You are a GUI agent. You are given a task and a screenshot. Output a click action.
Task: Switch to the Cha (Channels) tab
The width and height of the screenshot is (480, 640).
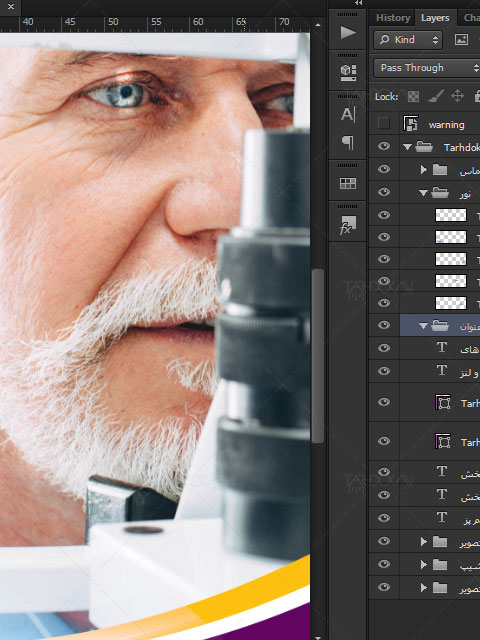pyautogui.click(x=471, y=18)
